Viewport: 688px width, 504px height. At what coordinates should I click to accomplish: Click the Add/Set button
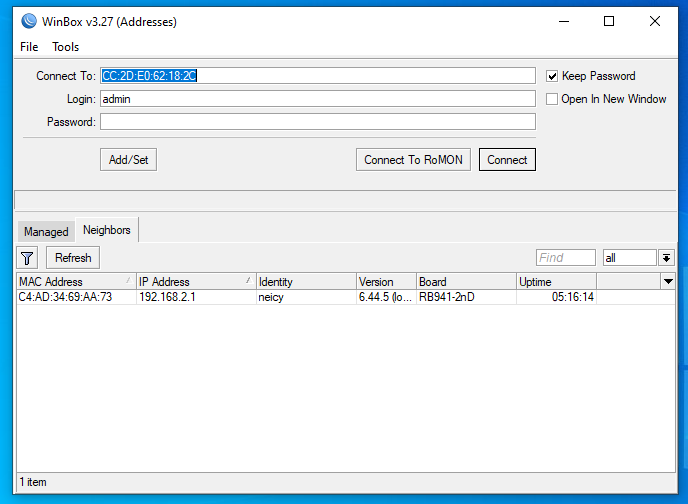click(129, 160)
